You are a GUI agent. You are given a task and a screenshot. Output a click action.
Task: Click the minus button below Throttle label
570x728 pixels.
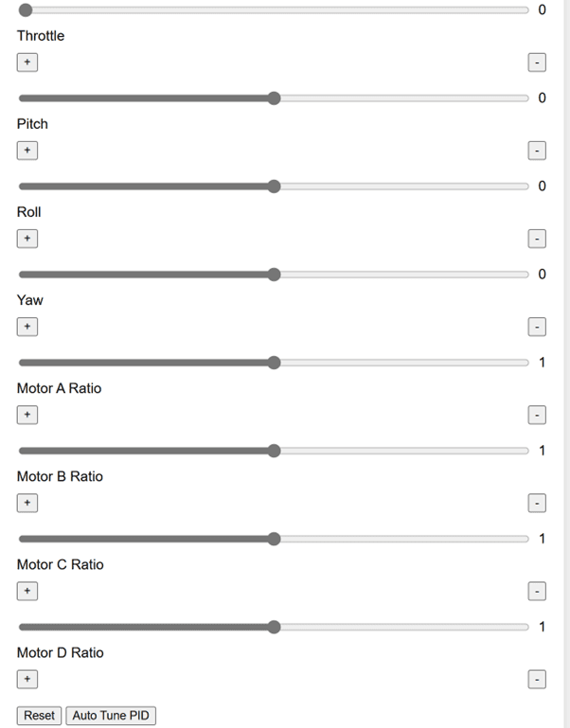click(x=536, y=62)
